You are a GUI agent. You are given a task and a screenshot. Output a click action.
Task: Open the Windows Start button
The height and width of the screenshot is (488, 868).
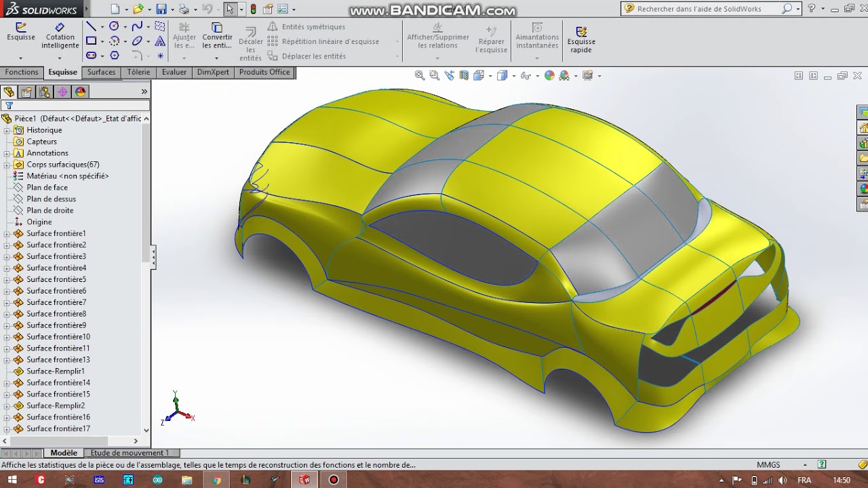click(x=12, y=480)
